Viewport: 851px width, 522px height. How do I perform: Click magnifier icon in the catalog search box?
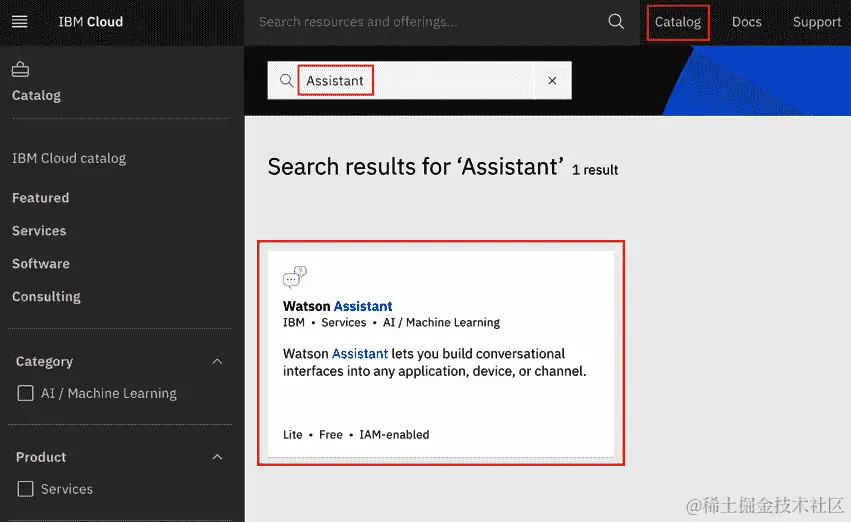(286, 81)
